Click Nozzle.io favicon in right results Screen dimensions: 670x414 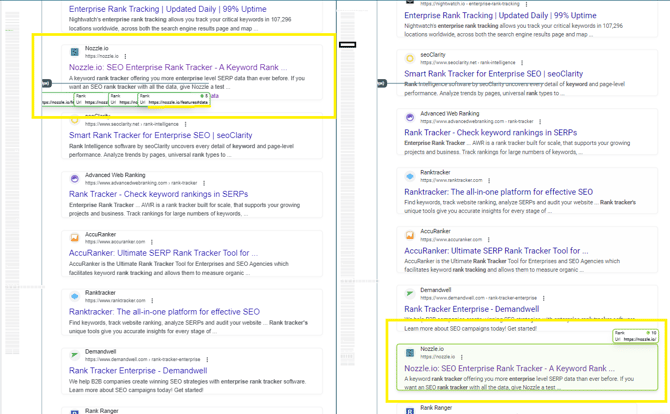pos(410,353)
